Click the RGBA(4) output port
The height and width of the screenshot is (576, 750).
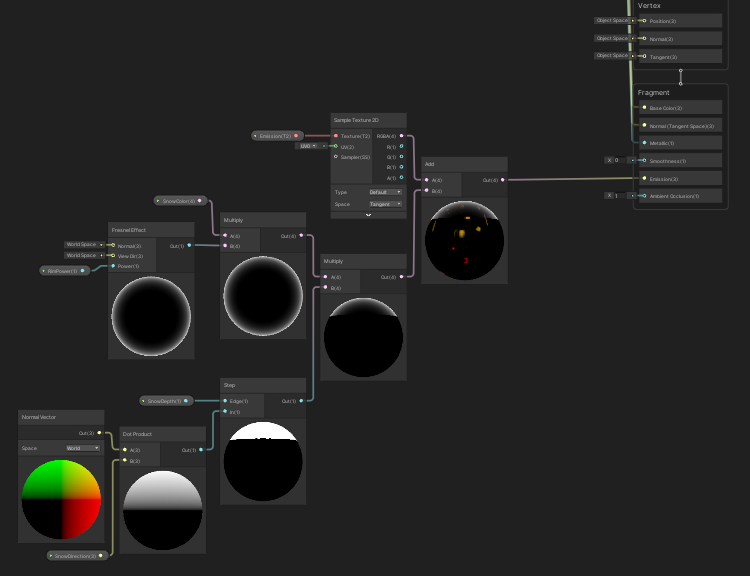tap(401, 136)
